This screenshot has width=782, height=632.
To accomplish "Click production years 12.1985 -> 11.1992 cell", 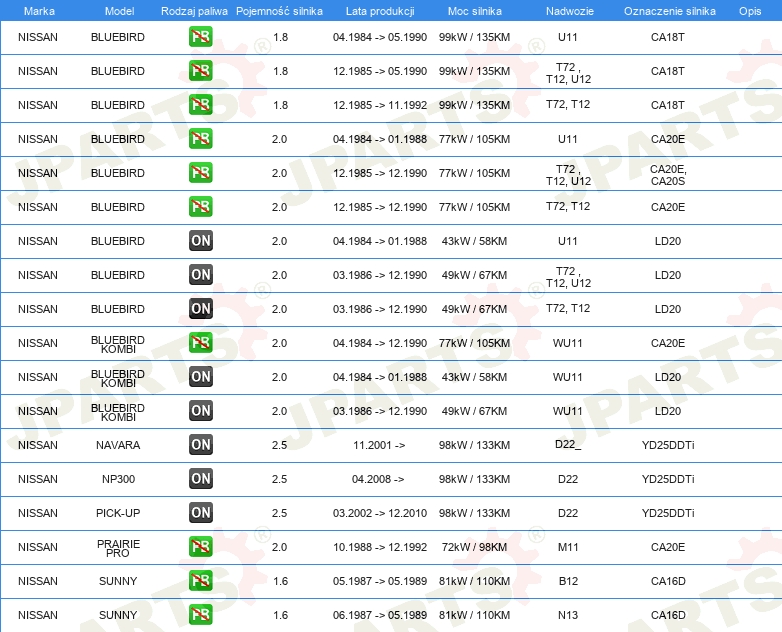I will pos(380,105).
